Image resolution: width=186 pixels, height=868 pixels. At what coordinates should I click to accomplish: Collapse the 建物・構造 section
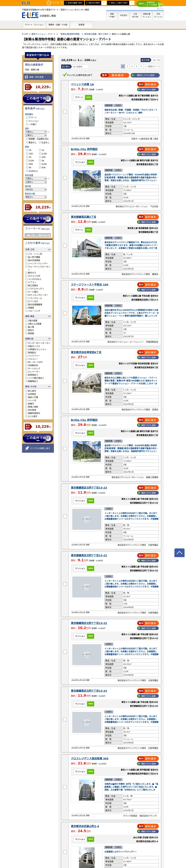pyautogui.click(x=38, y=316)
